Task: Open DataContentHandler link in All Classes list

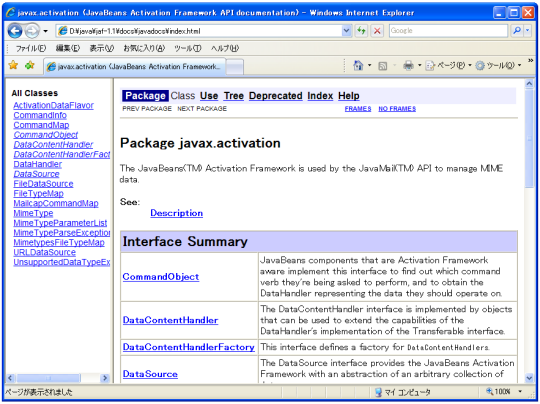Action: tap(53, 145)
